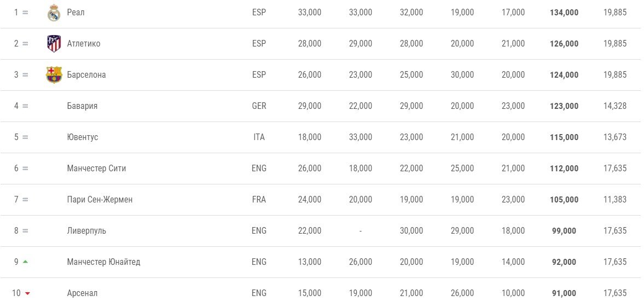Click the Atletico Madrid club crest
The height and width of the screenshot is (307, 644).
point(54,44)
